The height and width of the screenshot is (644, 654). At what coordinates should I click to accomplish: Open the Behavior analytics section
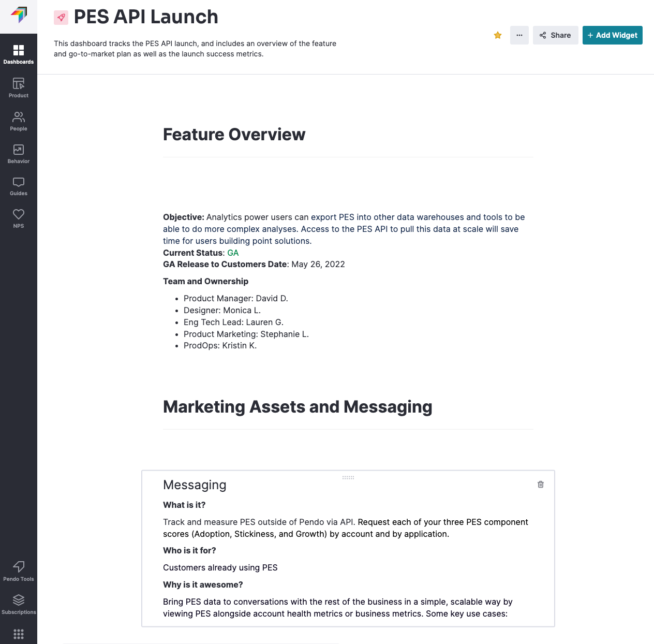19,154
